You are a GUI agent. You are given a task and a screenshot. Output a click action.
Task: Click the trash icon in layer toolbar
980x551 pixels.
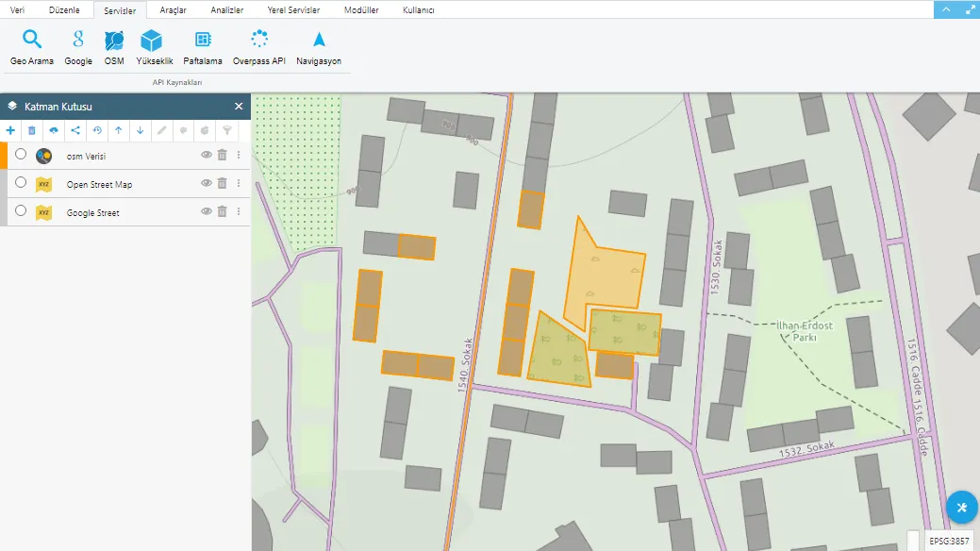point(32,130)
